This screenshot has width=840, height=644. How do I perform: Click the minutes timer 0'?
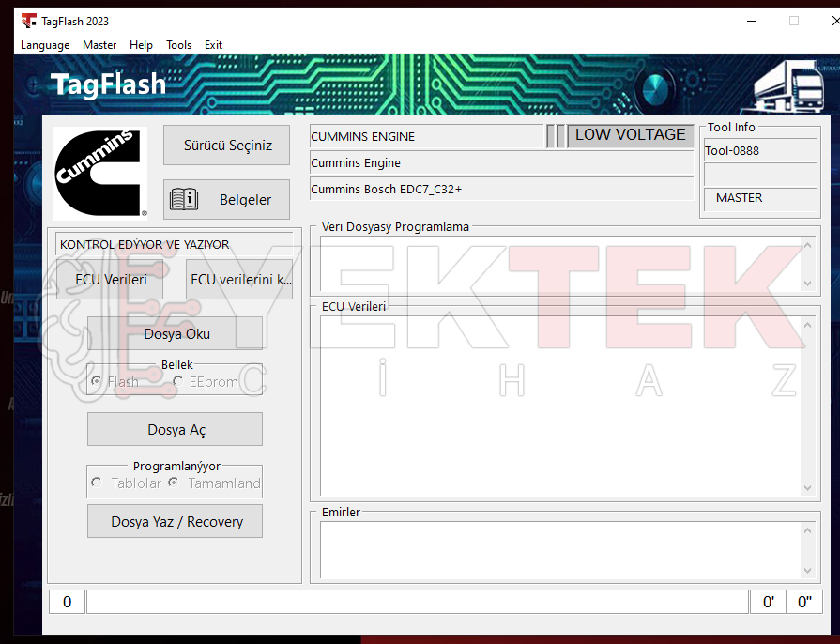[768, 602]
